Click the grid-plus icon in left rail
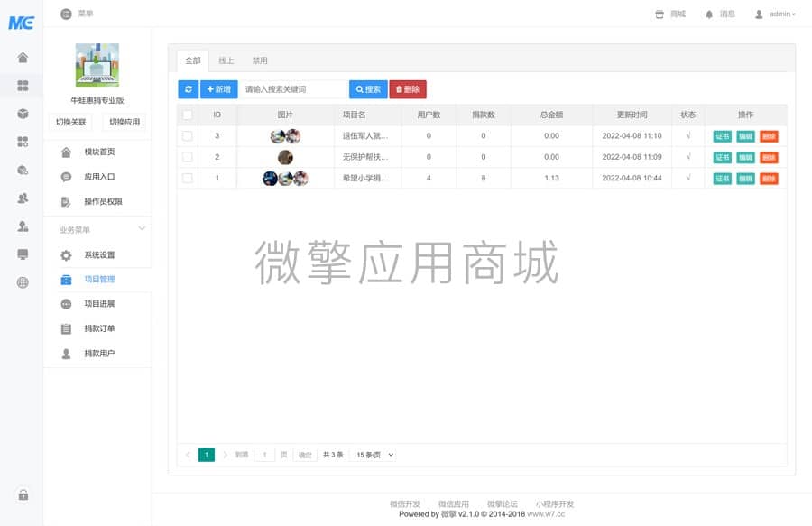812x526 pixels. coord(23,142)
